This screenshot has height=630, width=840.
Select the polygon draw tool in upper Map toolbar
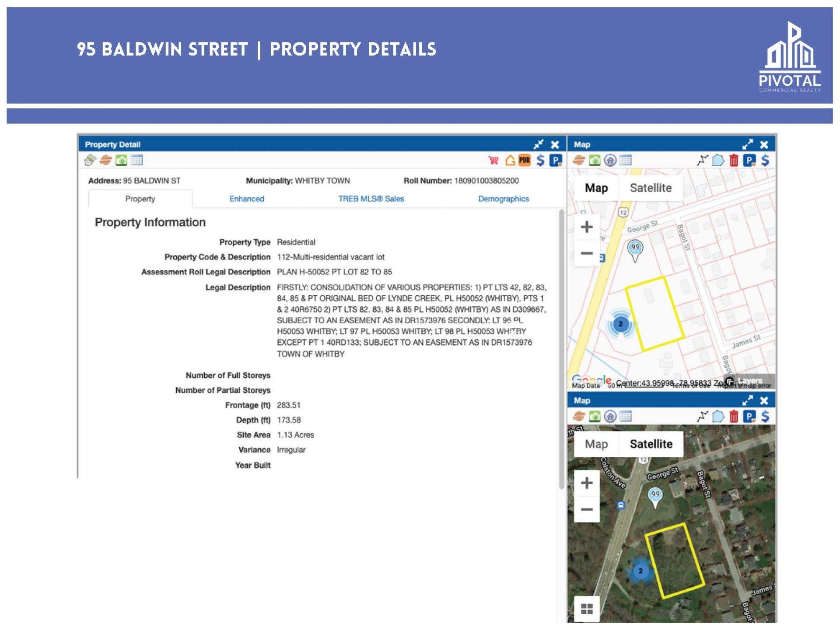pos(718,161)
